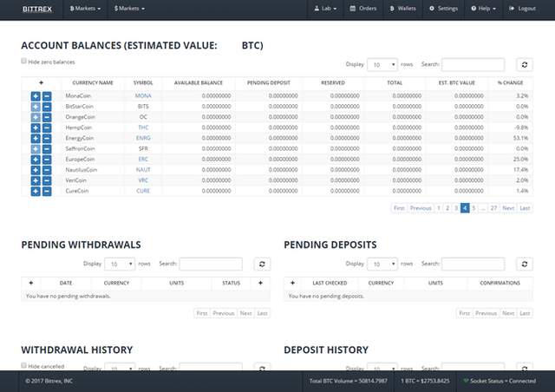Click the withdraw minus icon for OrangeCoin

coord(47,117)
